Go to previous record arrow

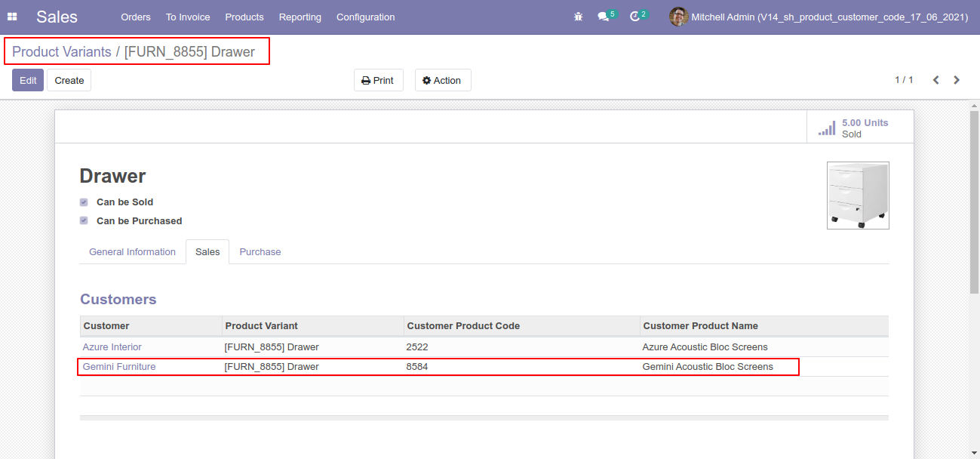pyautogui.click(x=935, y=80)
